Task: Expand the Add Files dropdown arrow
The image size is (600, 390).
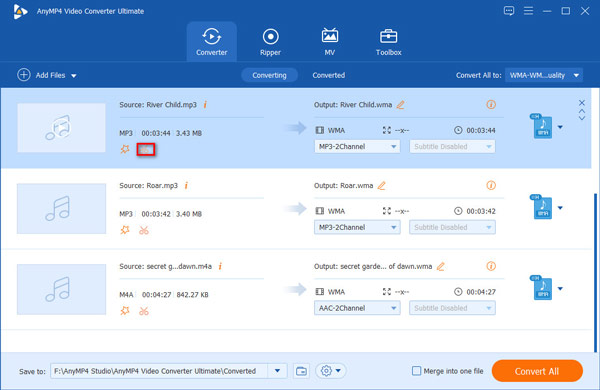Action: click(74, 76)
